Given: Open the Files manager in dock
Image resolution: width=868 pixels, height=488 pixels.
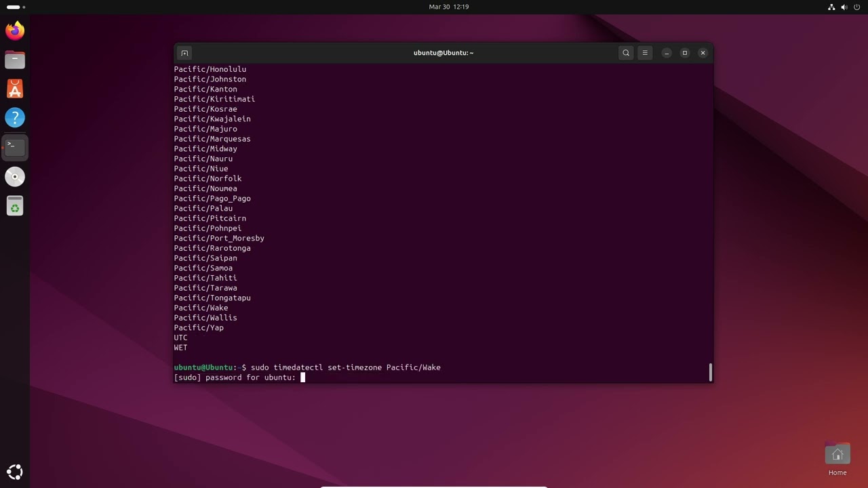Looking at the screenshot, I should click(15, 60).
